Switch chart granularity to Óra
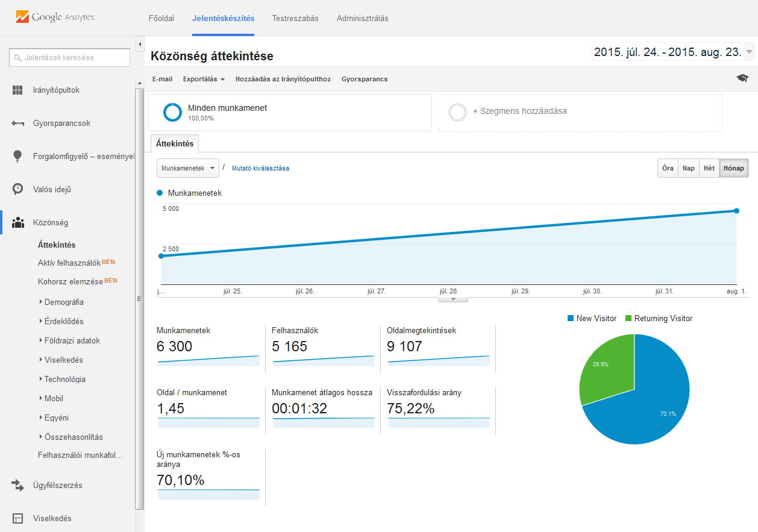 click(668, 169)
